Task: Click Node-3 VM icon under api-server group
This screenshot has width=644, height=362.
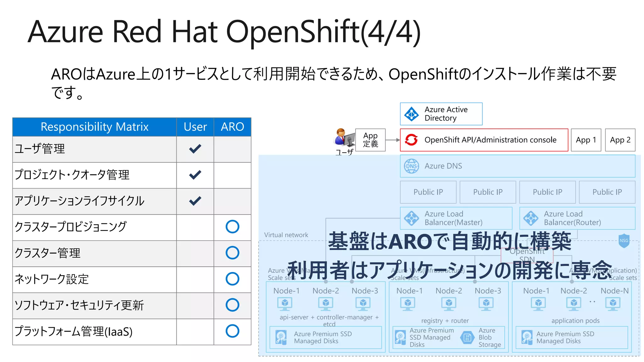Action: [363, 304]
